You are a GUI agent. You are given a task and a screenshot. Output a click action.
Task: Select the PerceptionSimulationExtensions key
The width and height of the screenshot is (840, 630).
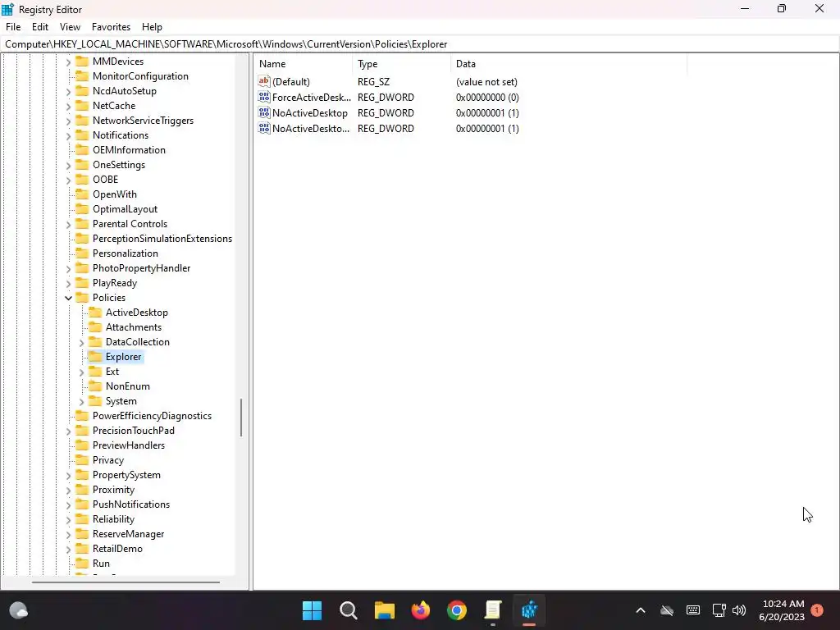pos(162,239)
